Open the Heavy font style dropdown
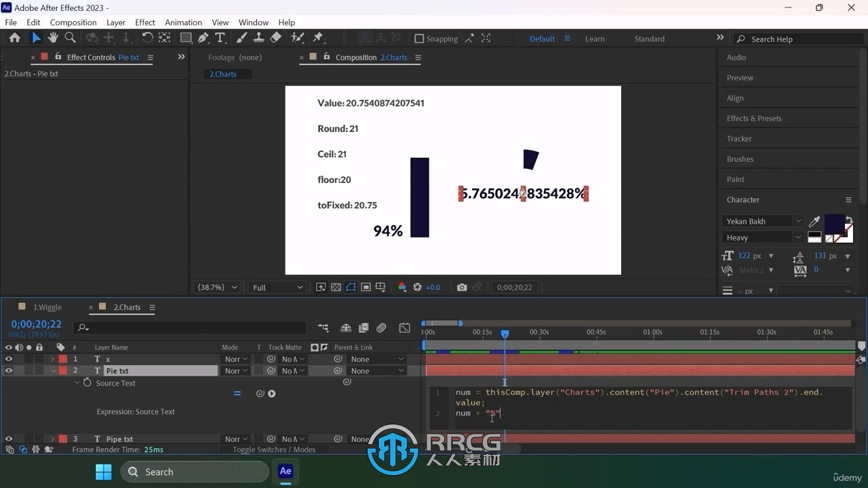868x488 pixels. pyautogui.click(x=763, y=238)
